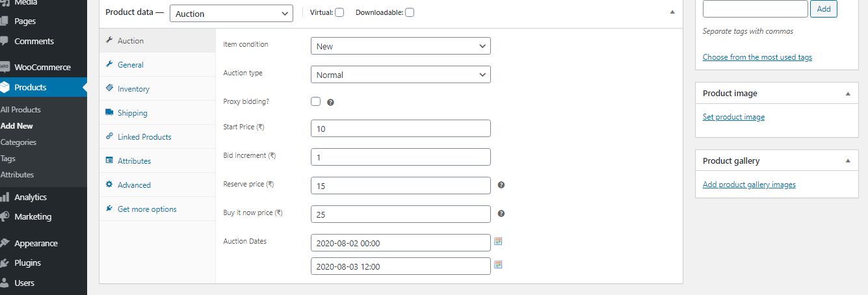
Task: Click the Set product image link
Action: [733, 117]
